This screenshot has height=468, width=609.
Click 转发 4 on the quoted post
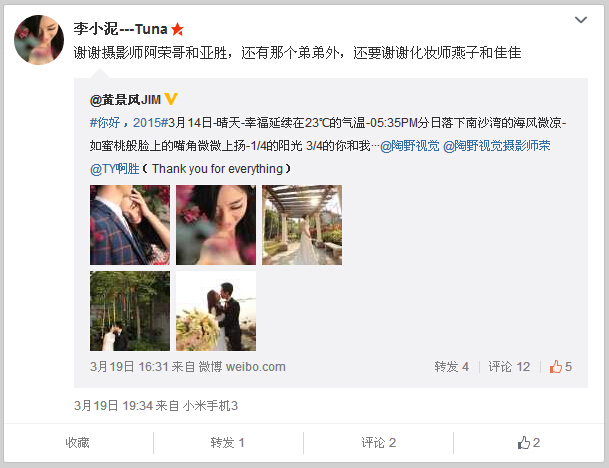tap(451, 366)
